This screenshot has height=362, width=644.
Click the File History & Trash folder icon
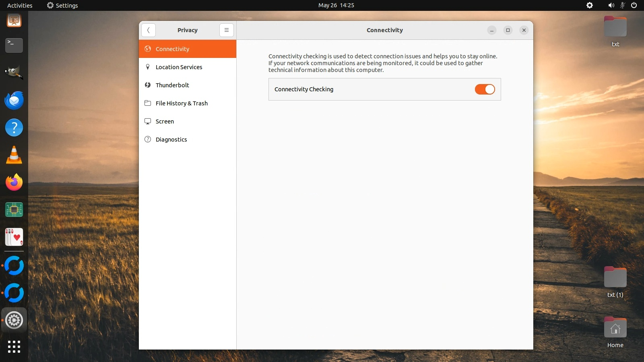point(148,103)
